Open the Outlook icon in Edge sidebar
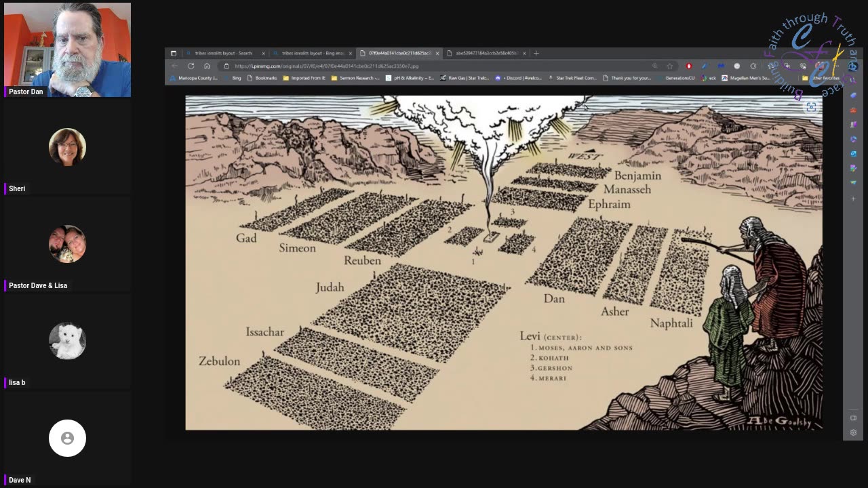Screen dimensions: 868x488 point(853,154)
